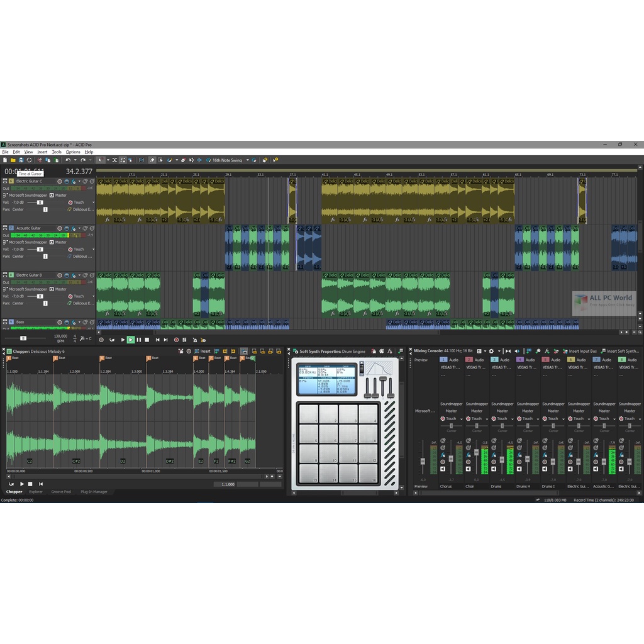Click the Vol slider on Electric Guitar C

pos(40,203)
